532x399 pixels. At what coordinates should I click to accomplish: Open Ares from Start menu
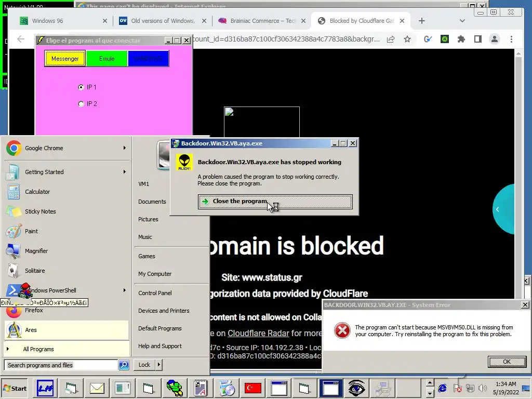coord(67,330)
